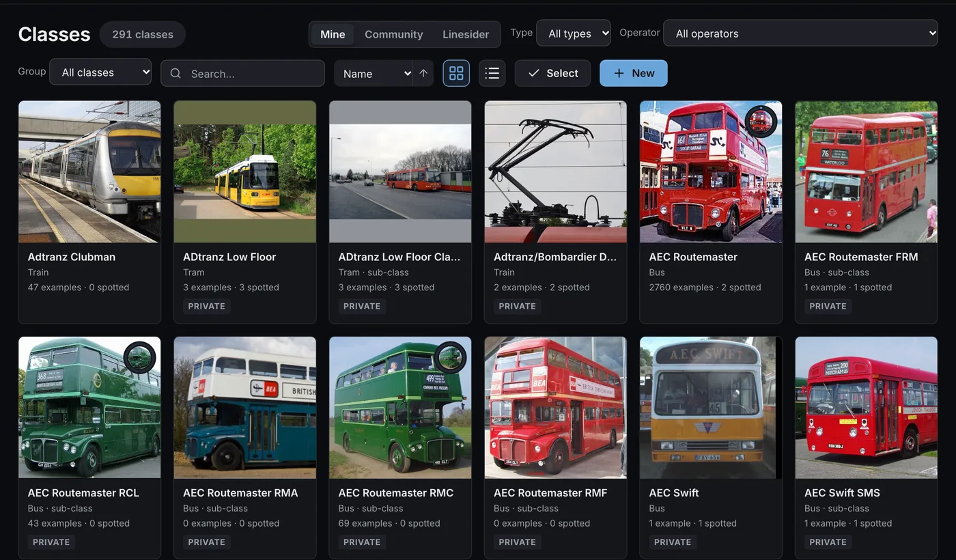
Task: Switch to the Community tab
Action: click(394, 34)
